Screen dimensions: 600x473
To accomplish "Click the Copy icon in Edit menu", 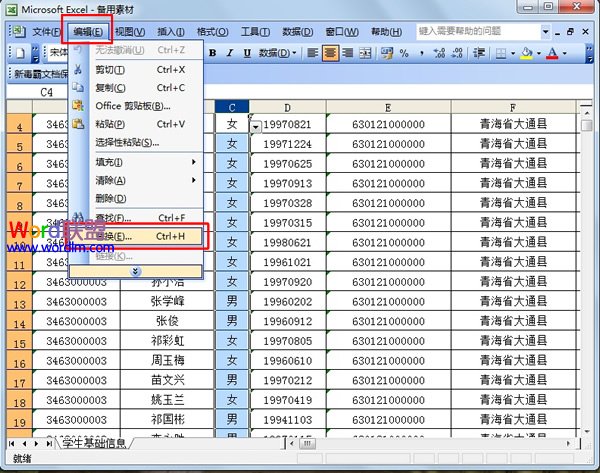I will point(78,88).
